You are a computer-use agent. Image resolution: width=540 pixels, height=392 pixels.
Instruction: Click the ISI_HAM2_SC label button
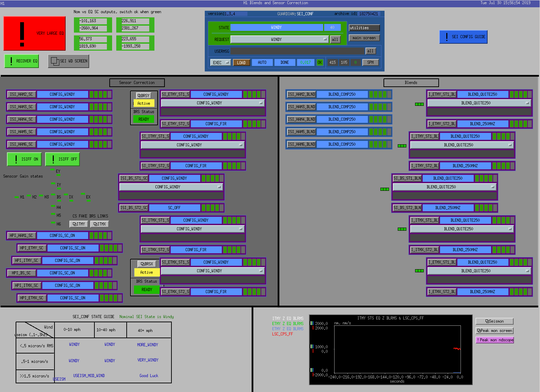(22, 94)
